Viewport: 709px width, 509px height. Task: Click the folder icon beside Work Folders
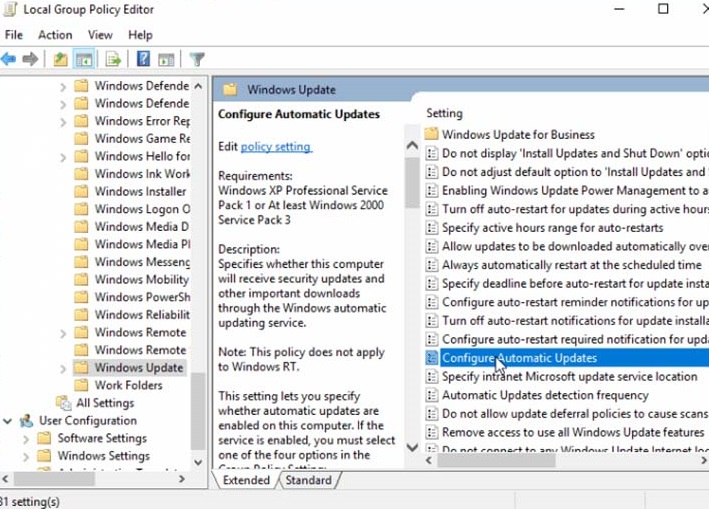point(81,385)
